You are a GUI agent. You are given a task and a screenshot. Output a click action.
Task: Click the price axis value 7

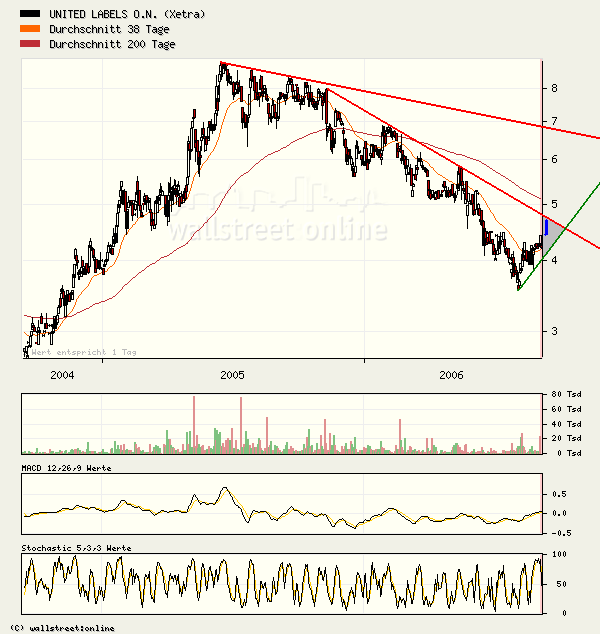point(554,121)
